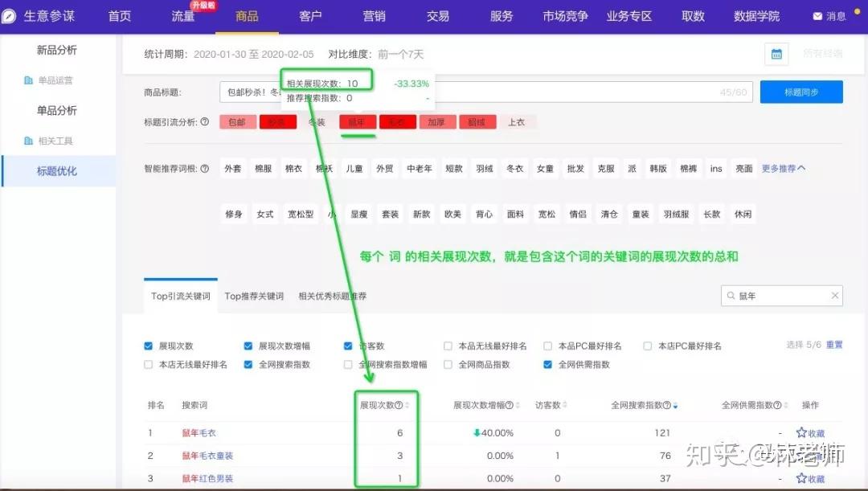
Task: Click the help icon beside 全网搜索指数 header
Action: (667, 405)
